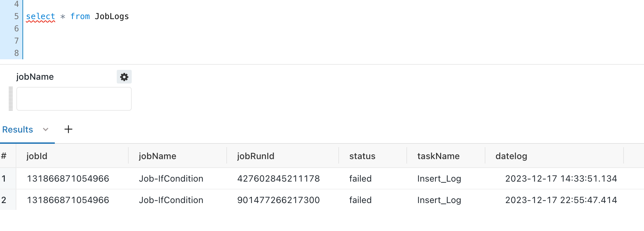Click line number 5 in editor gutter
This screenshot has height=231, width=644.
point(16,16)
